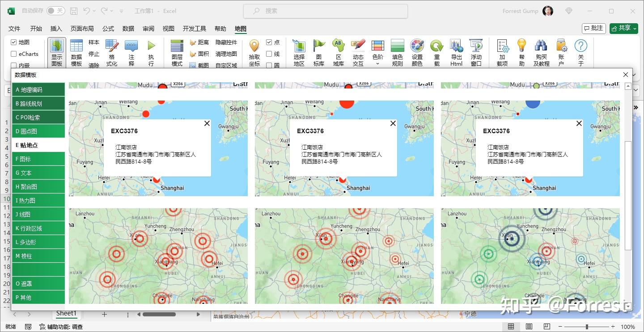The width and height of the screenshot is (644, 332).
Task: Click the 距离 distance measure tool
Action: [199, 42]
